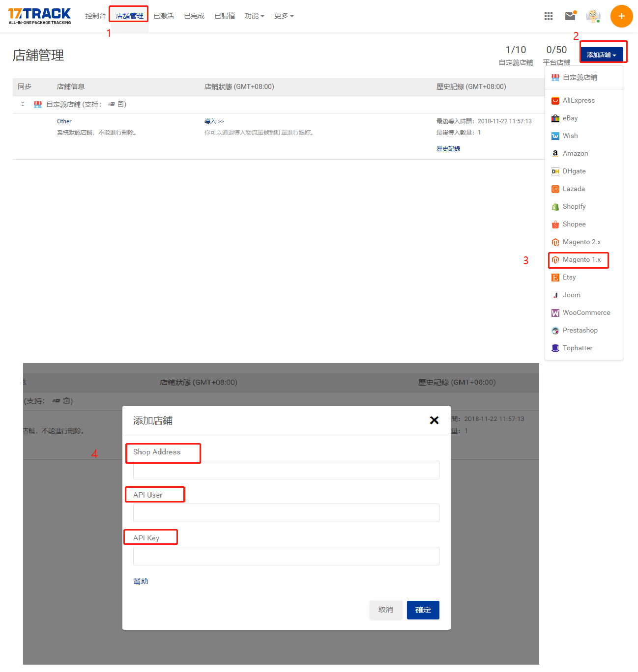Click the 自定義店鋪 icon in dropdown
The width and height of the screenshot is (638, 672).
coord(555,78)
